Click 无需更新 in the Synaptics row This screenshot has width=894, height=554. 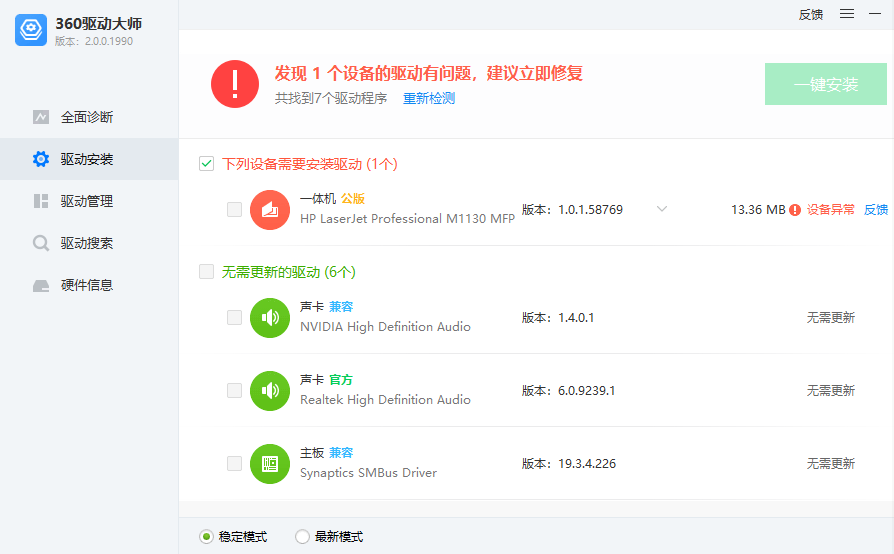click(x=831, y=463)
